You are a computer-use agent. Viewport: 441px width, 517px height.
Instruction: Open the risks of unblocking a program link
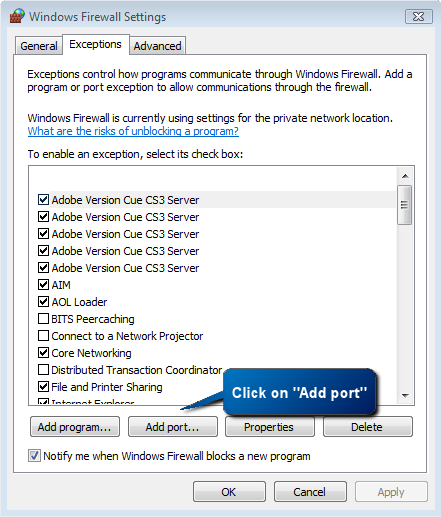coord(133,131)
